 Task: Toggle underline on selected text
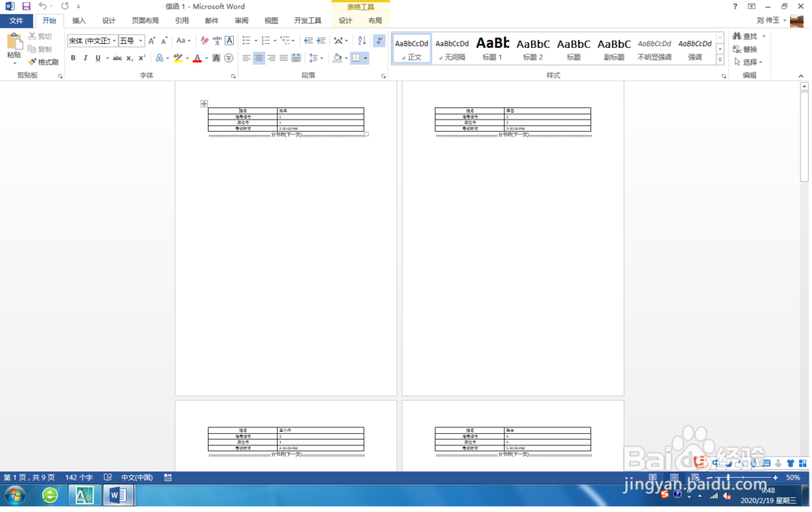click(97, 57)
